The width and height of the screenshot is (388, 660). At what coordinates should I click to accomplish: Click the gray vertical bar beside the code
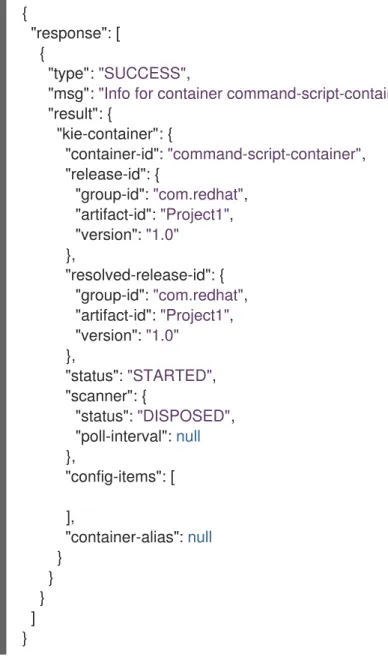pos(3,327)
